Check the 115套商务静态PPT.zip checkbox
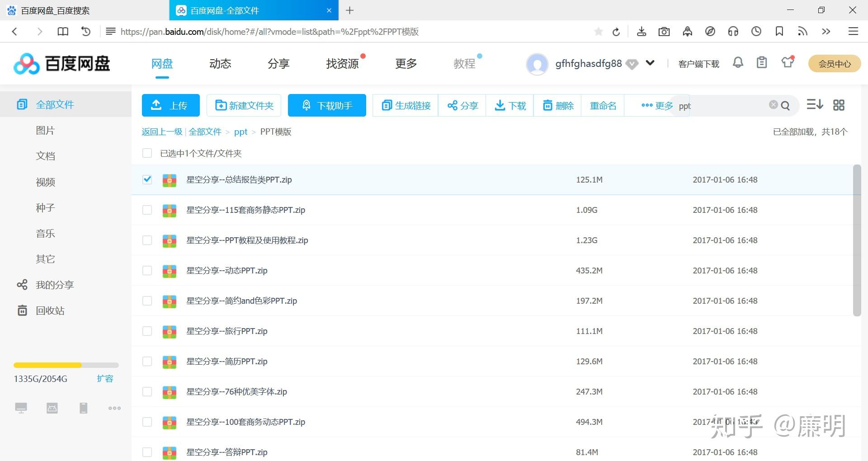Image resolution: width=868 pixels, height=461 pixels. pyautogui.click(x=147, y=210)
